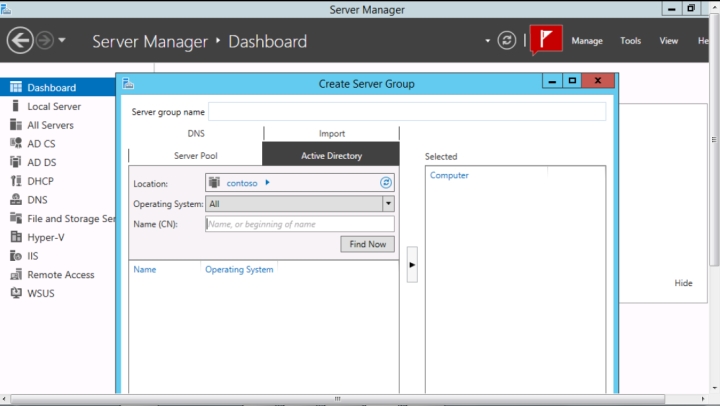Viewport: 720px width, 406px height.
Task: Open navigation history dropdown arrow
Action: 63,41
